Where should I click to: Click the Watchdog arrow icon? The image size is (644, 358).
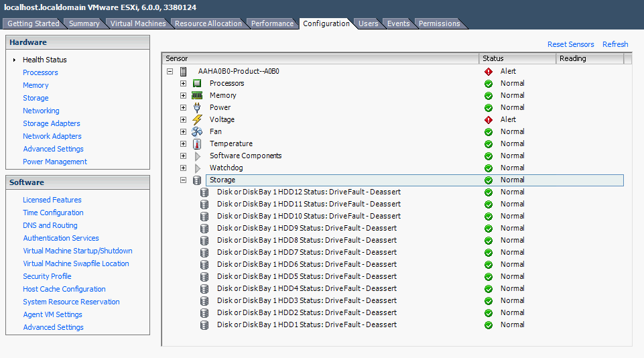pos(198,168)
